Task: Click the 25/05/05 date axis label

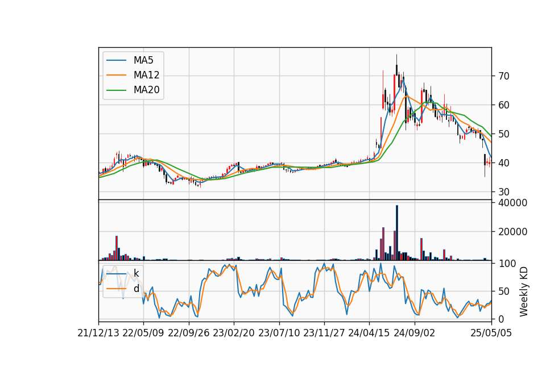Action: pos(491,333)
